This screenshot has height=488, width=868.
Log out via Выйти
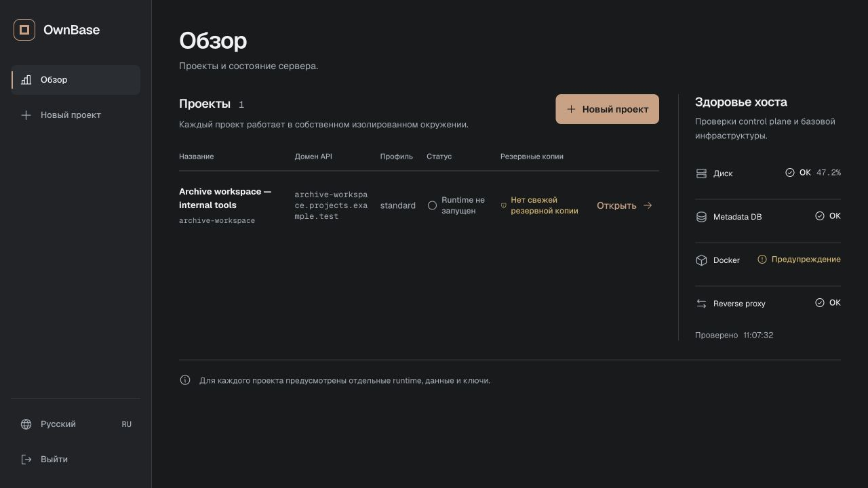pyautogui.click(x=75, y=460)
